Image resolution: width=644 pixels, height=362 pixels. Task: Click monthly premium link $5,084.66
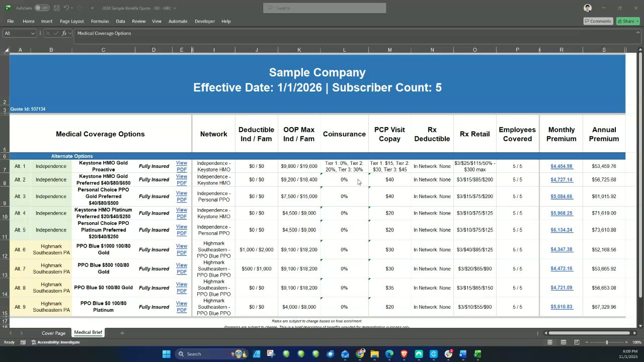coord(561,197)
